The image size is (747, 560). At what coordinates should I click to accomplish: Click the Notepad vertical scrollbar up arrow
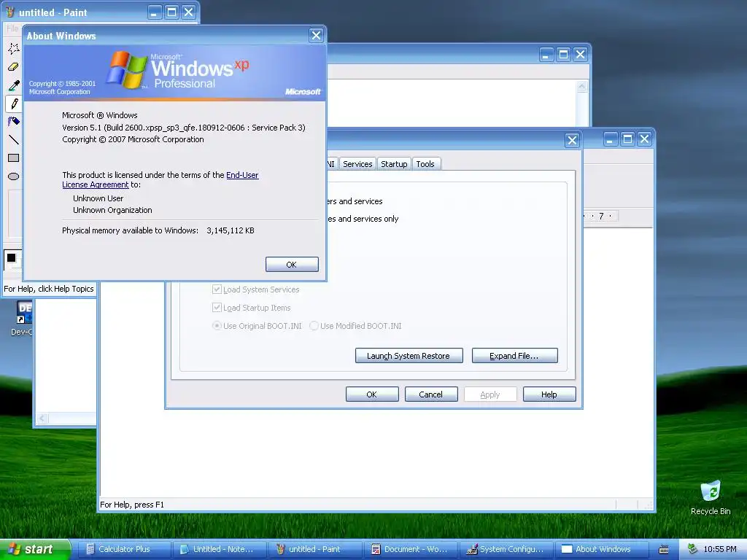tap(581, 87)
